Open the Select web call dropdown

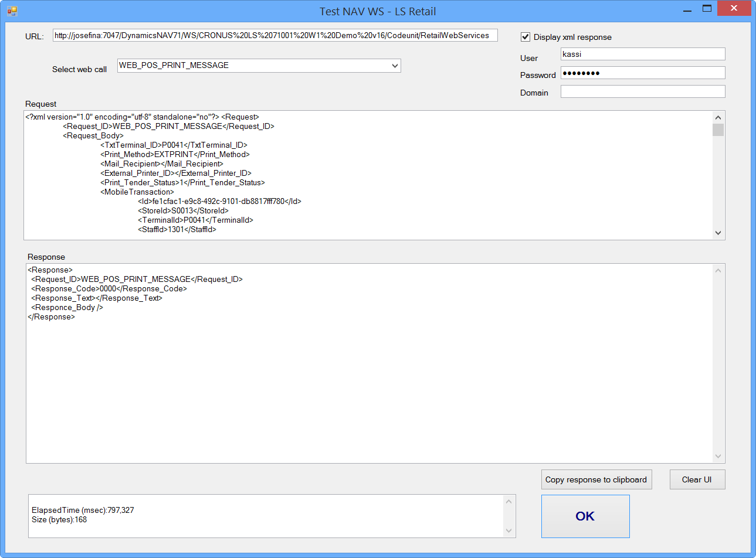point(395,66)
